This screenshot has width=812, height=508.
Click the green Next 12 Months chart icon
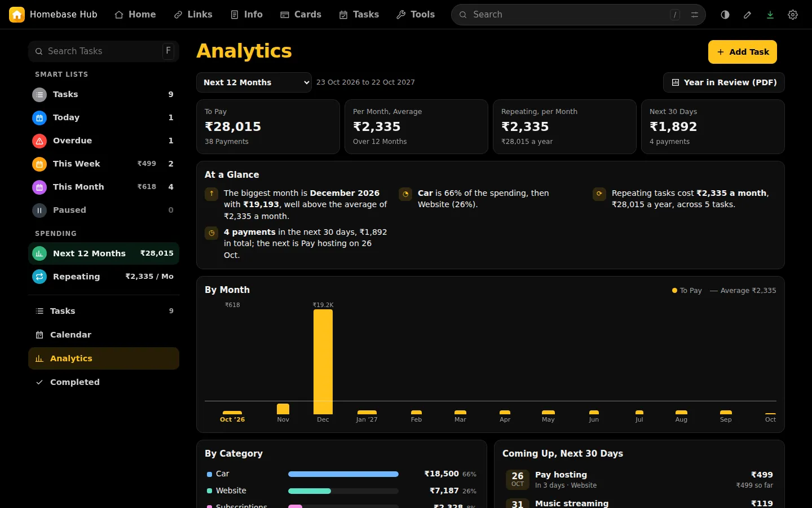tap(39, 254)
